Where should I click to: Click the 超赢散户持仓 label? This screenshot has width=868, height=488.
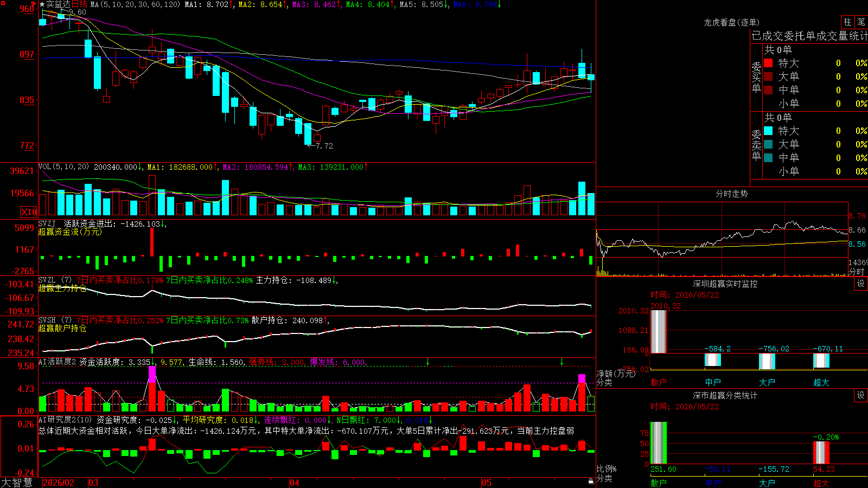tap(62, 328)
